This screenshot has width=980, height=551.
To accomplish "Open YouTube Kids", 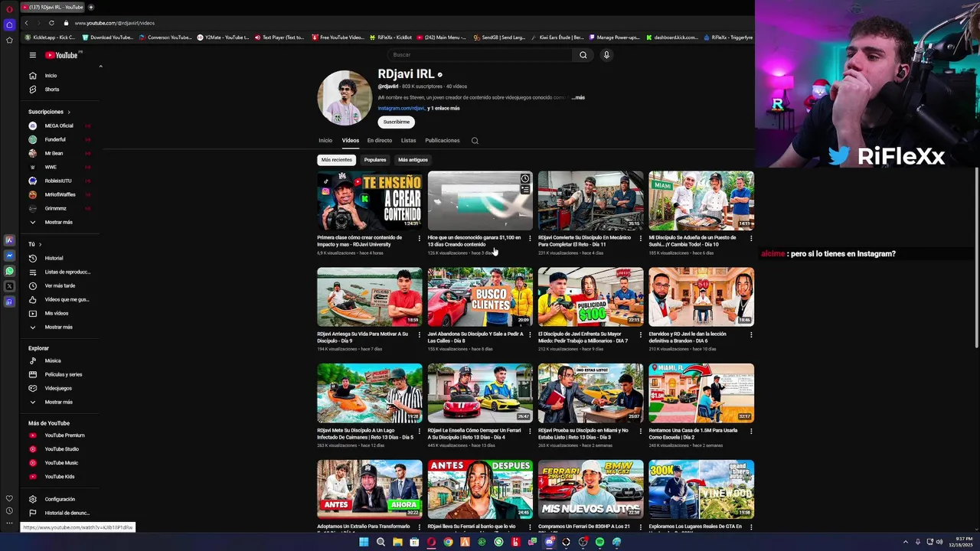I will [x=59, y=477].
